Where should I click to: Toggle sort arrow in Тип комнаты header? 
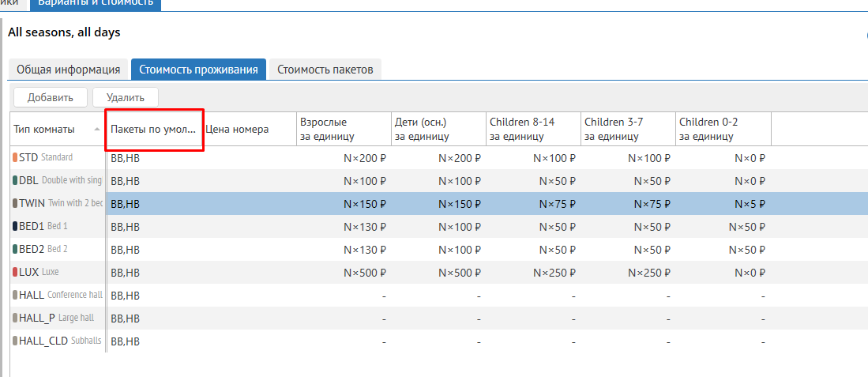pos(96,129)
